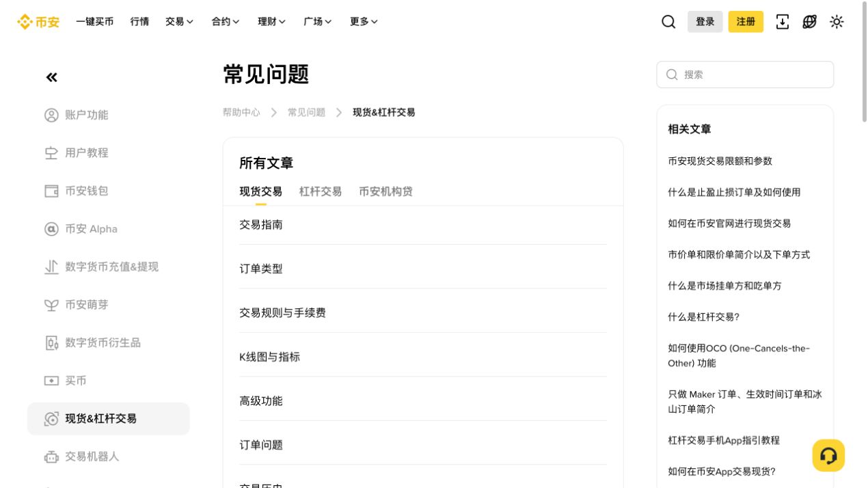868x488 pixels.
Task: Open article 杠杆交易手机App指引教程
Action: [724, 441]
